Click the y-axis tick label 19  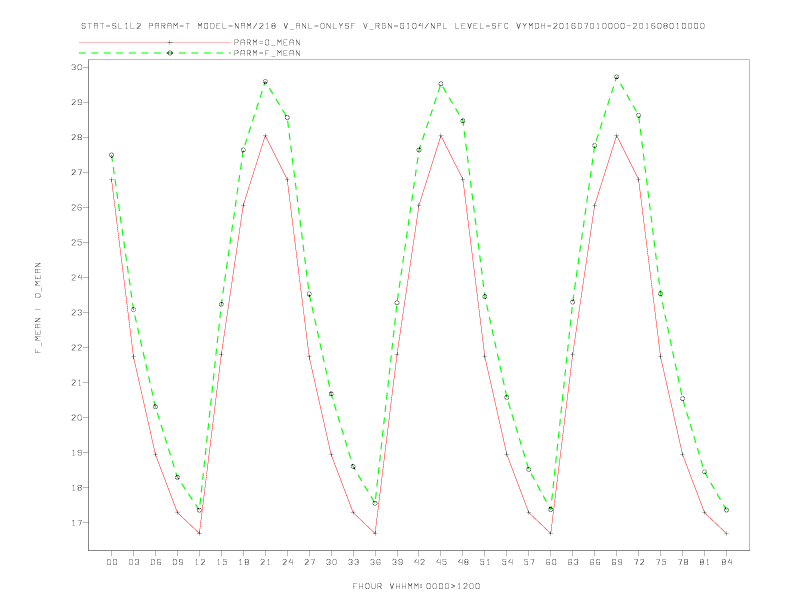76,452
